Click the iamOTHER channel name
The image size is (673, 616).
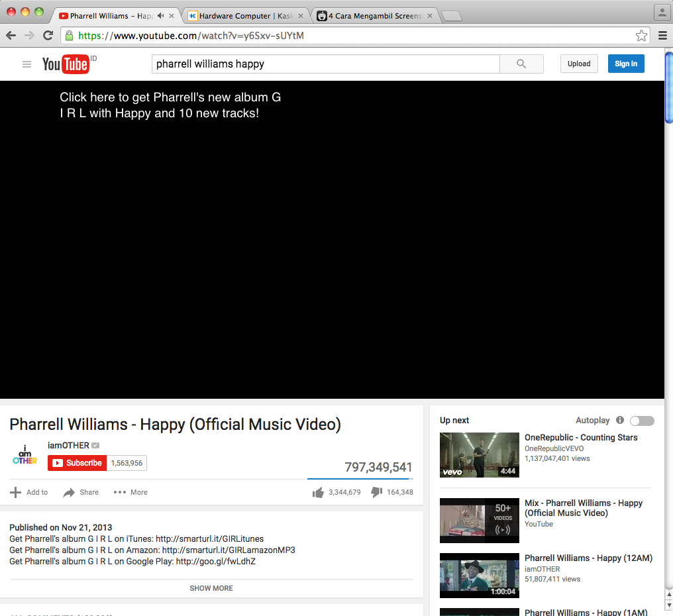(x=68, y=446)
